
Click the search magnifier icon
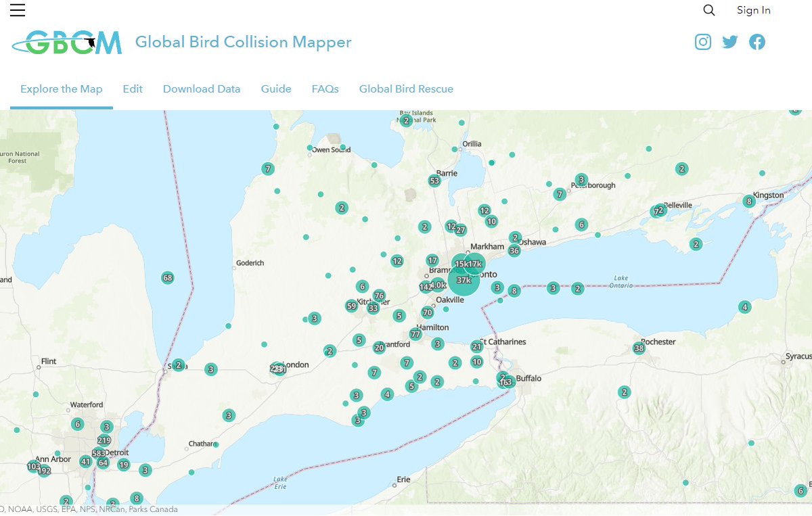coord(708,10)
